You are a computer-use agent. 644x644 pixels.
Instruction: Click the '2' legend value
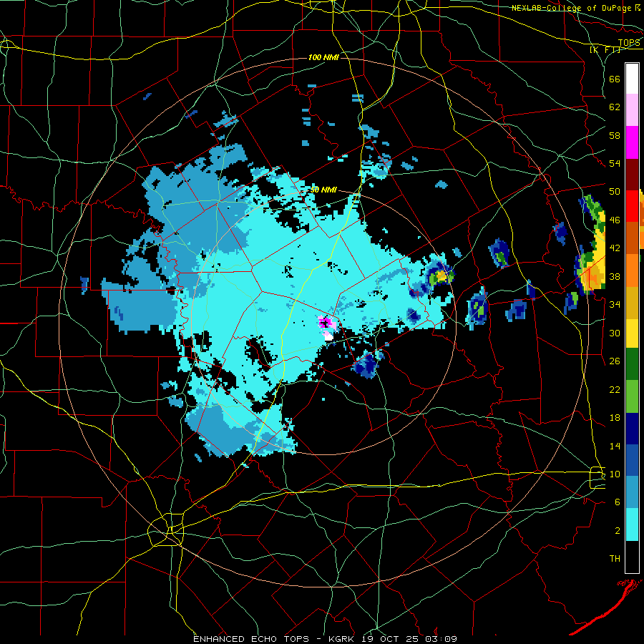pos(617,531)
